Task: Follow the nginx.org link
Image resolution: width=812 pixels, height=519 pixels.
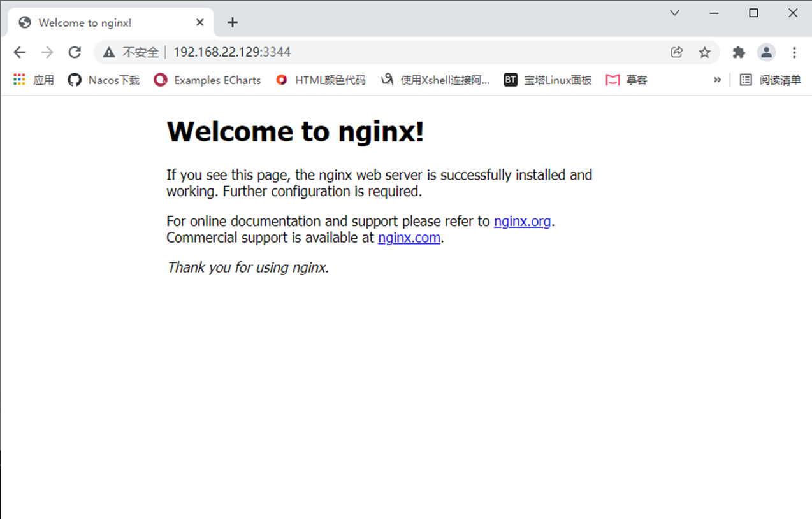Action: click(x=522, y=222)
